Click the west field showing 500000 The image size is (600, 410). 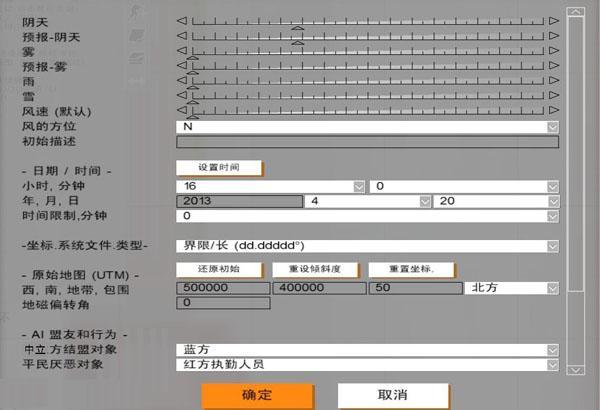click(x=223, y=288)
